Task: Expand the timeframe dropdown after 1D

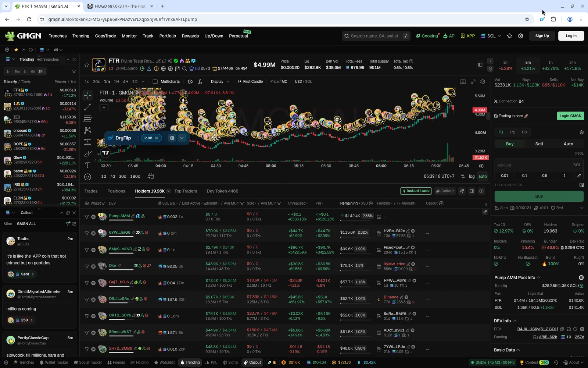Action: tap(143, 82)
